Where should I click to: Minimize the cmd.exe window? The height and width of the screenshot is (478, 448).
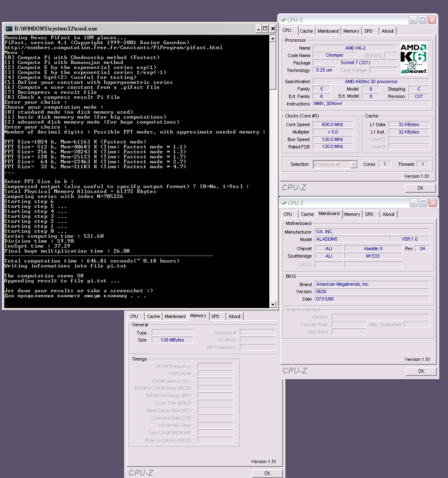259,29
